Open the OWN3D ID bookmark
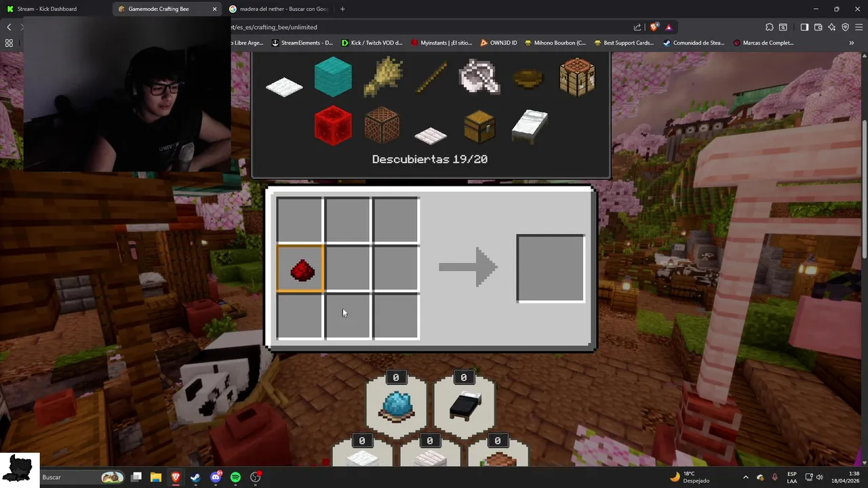 (x=499, y=43)
